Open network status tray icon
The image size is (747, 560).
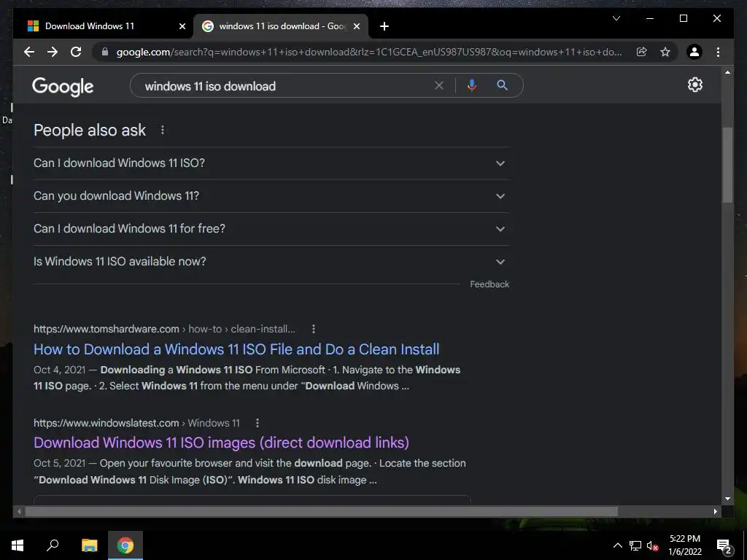tap(635, 545)
